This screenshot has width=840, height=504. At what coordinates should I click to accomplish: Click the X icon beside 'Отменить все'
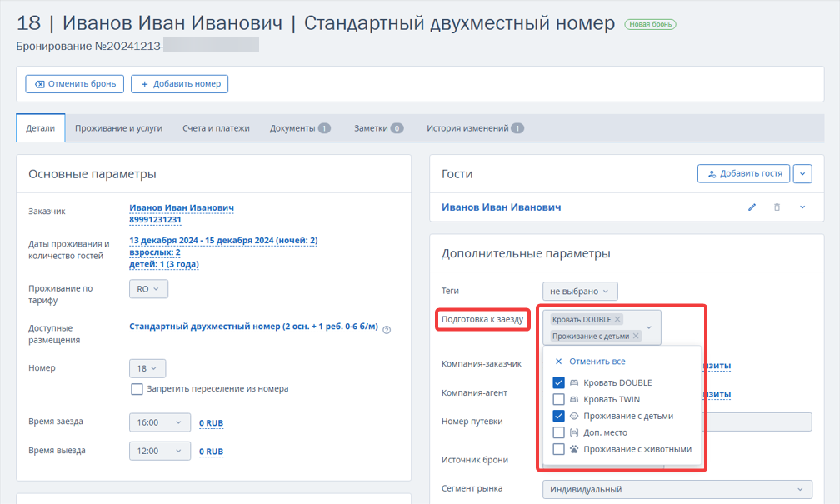(x=558, y=362)
